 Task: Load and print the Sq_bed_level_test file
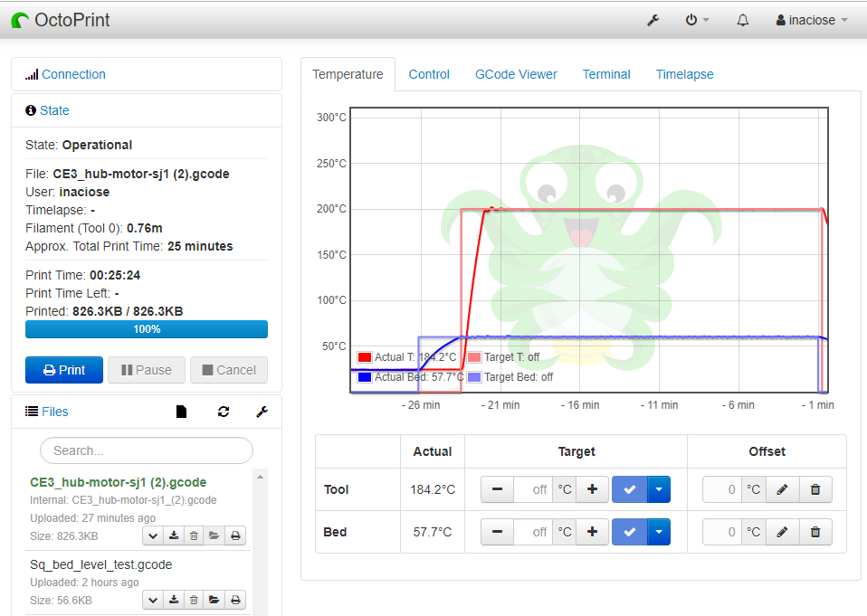click(x=235, y=600)
